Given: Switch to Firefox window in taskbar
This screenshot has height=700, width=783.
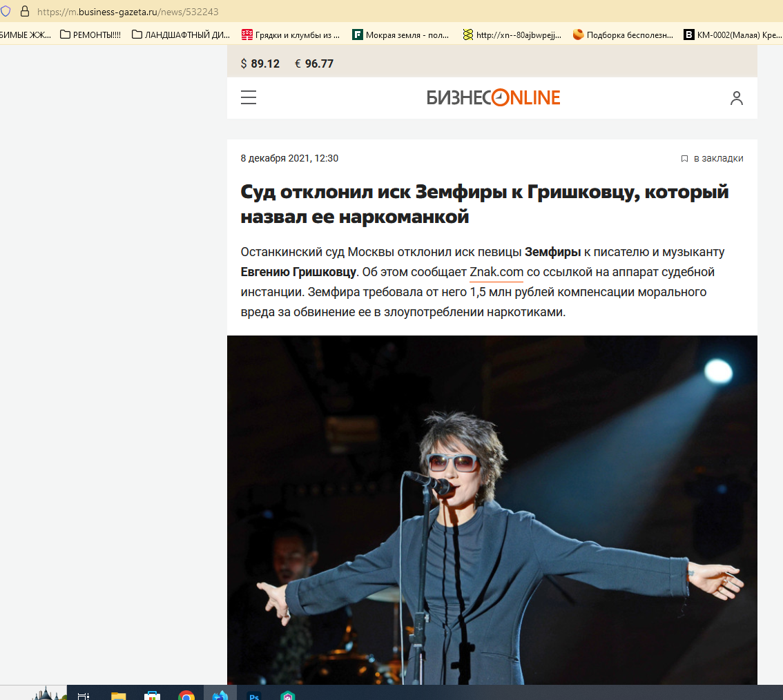Looking at the screenshot, I should click(220, 694).
